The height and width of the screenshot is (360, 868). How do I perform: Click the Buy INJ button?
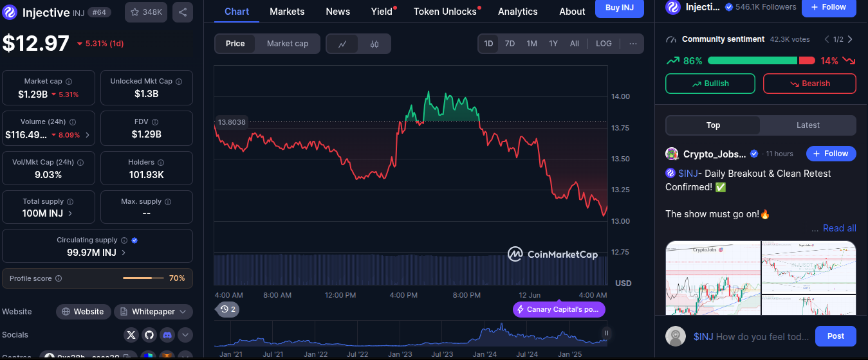[x=619, y=8]
